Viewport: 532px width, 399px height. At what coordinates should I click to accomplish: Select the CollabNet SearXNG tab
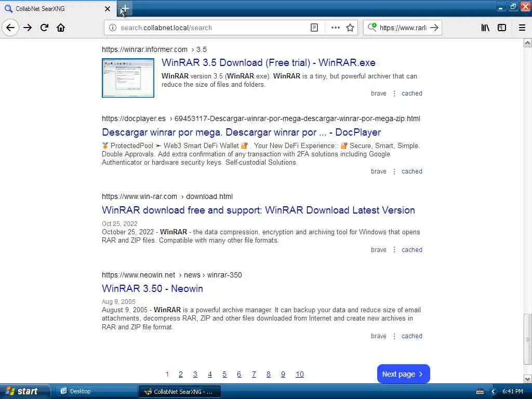[x=58, y=9]
